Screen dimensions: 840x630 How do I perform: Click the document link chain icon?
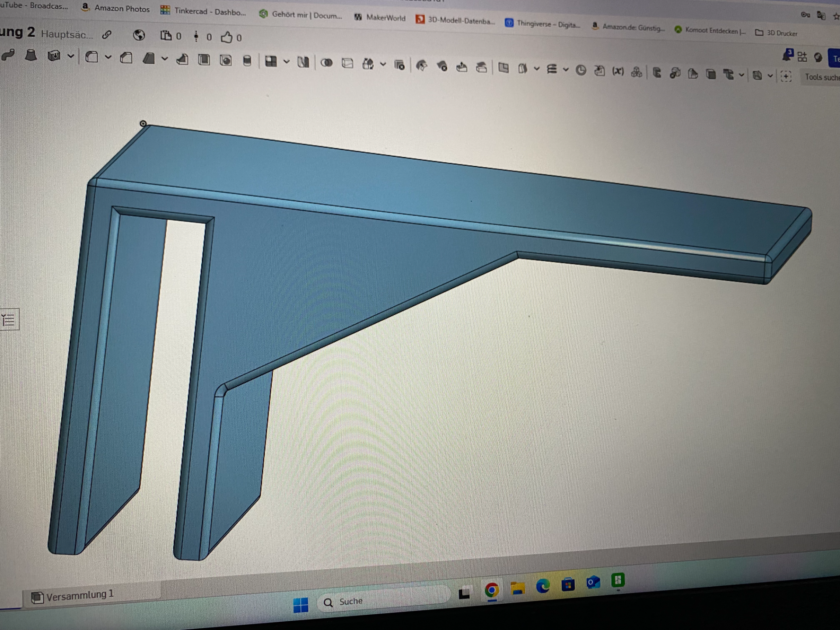[x=107, y=35]
